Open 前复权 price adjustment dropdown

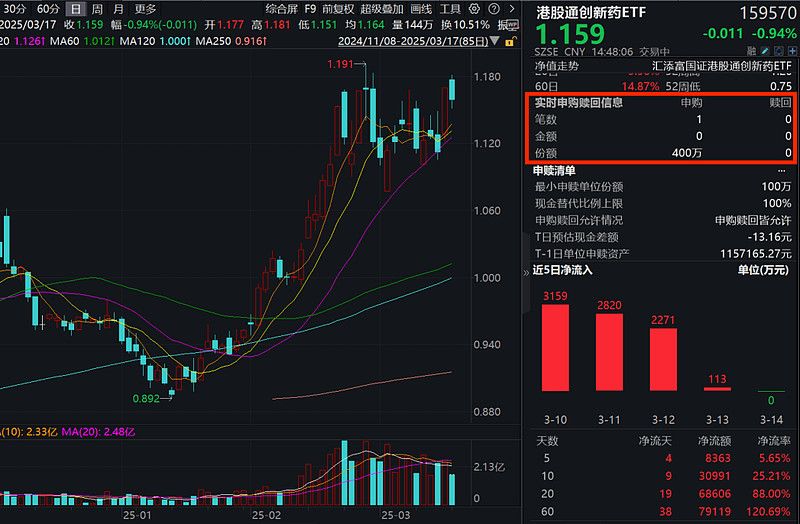(338, 9)
